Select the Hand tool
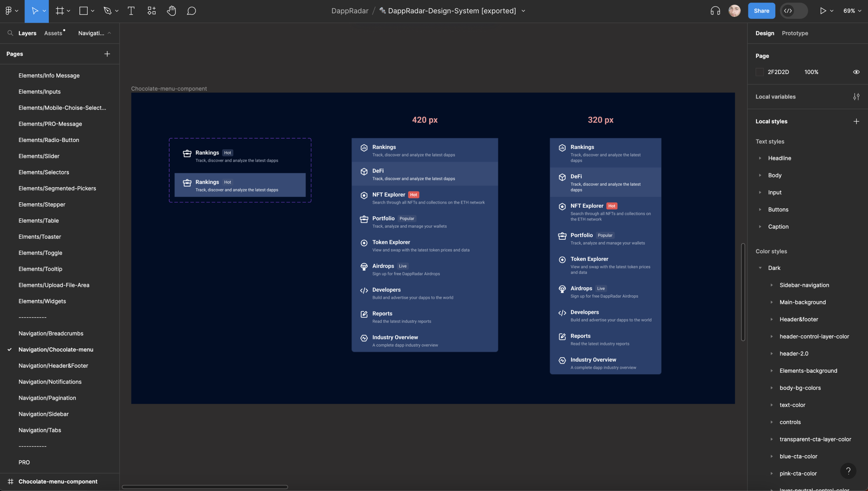The width and height of the screenshot is (868, 491). click(171, 11)
